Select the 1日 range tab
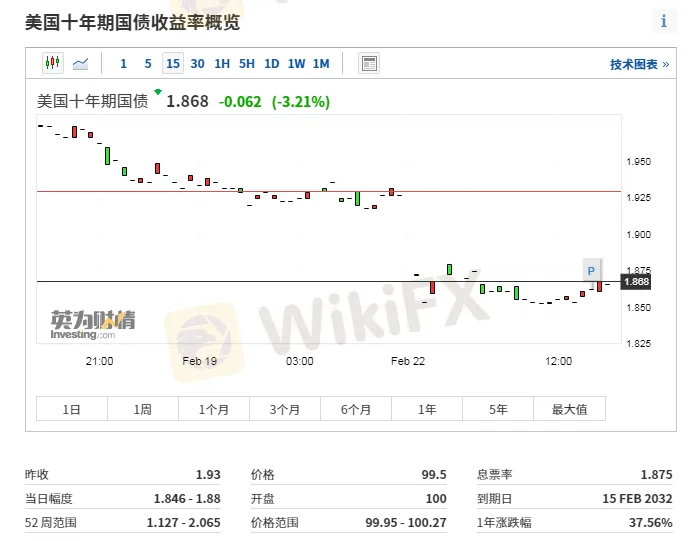The height and width of the screenshot is (541, 690). click(72, 409)
